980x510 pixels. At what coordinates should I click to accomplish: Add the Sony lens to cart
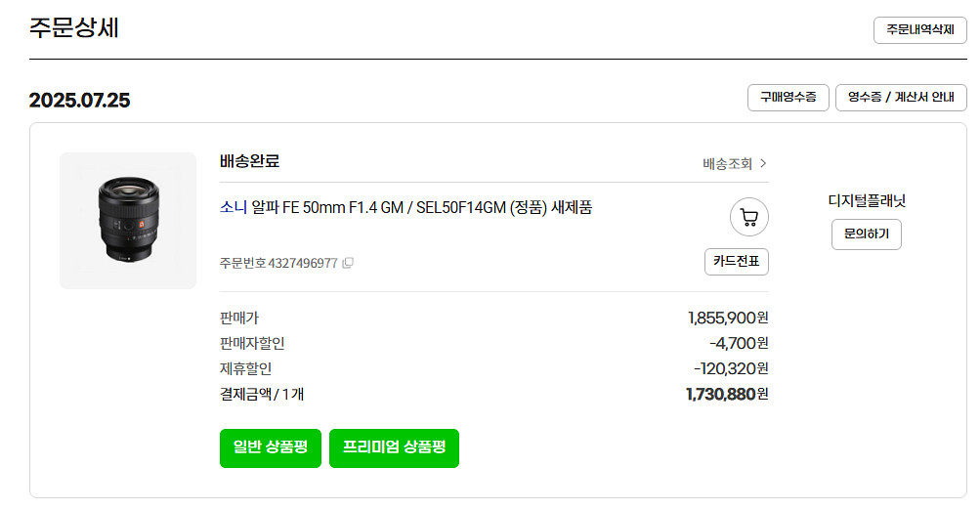[748, 218]
